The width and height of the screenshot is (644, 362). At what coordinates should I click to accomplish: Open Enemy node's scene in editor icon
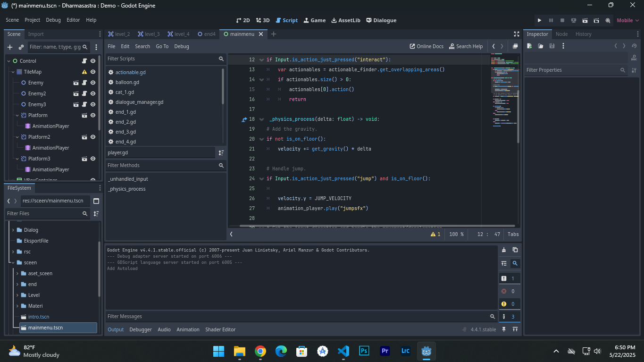pos(76,83)
